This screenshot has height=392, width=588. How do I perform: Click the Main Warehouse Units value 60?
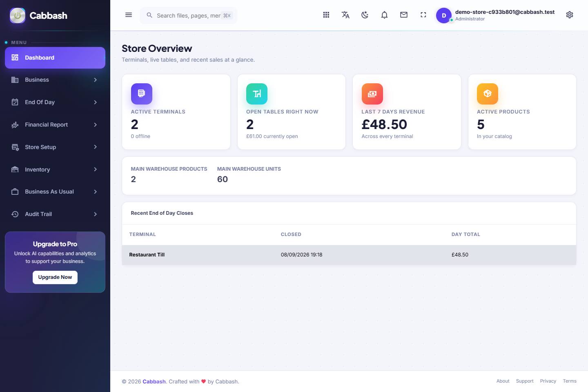223,179
